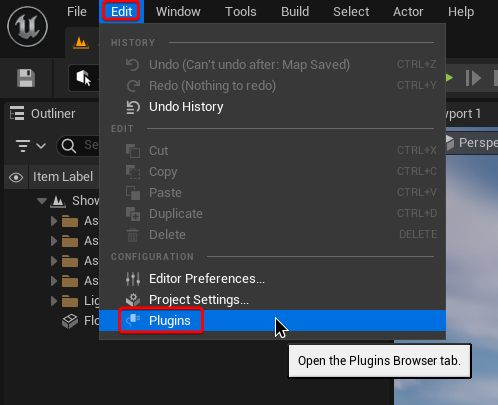
Task: Open the selection mode tool icon
Action: [83, 78]
